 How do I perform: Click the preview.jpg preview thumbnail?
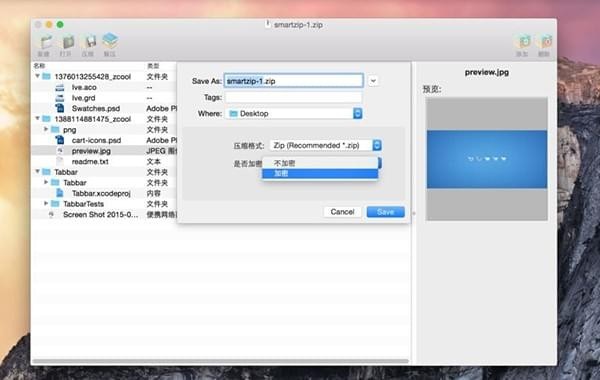pyautogui.click(x=487, y=159)
